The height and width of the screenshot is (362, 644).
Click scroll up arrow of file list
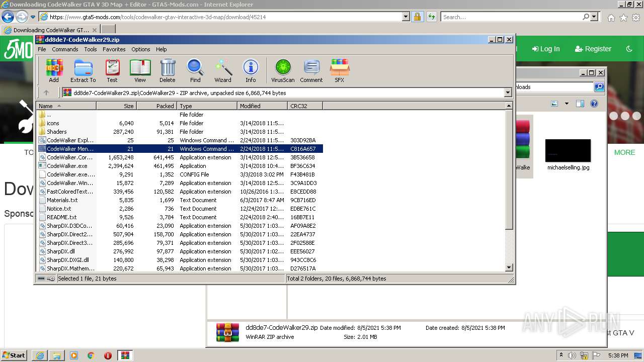coord(509,106)
